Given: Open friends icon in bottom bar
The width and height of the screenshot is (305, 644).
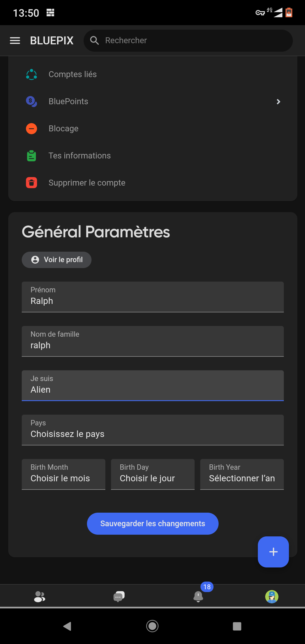Looking at the screenshot, I should coord(40,597).
